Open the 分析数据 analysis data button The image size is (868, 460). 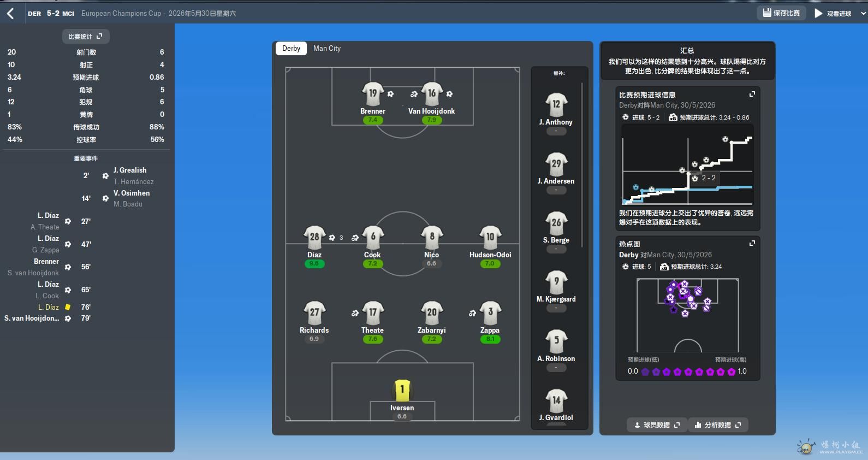pyautogui.click(x=718, y=425)
